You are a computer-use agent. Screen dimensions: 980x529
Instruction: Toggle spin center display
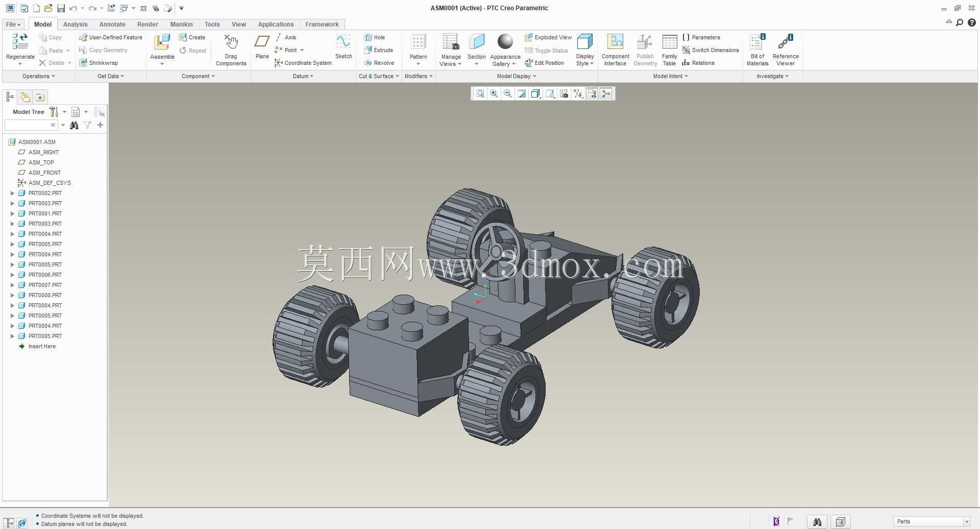tap(606, 93)
